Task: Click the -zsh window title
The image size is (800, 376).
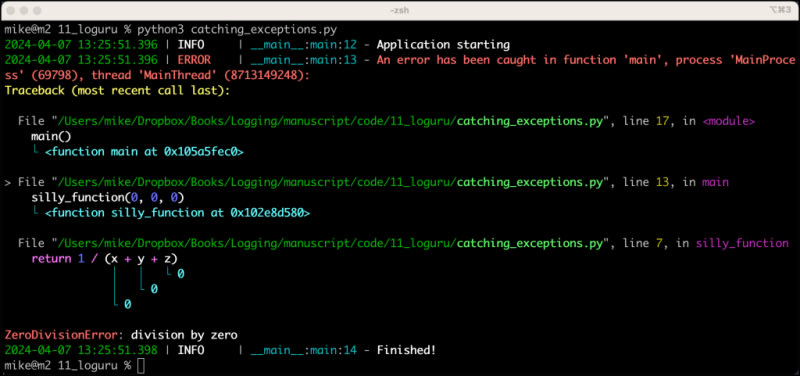Action: point(399,10)
